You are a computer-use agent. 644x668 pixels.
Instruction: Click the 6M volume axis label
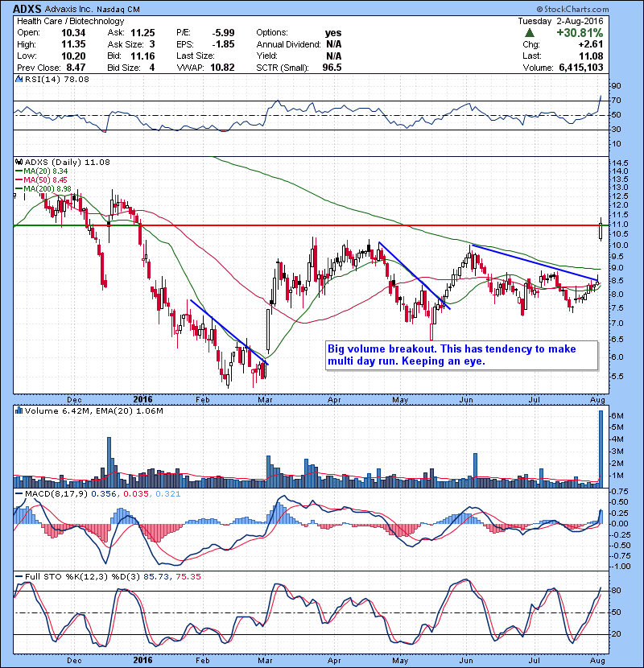point(617,415)
